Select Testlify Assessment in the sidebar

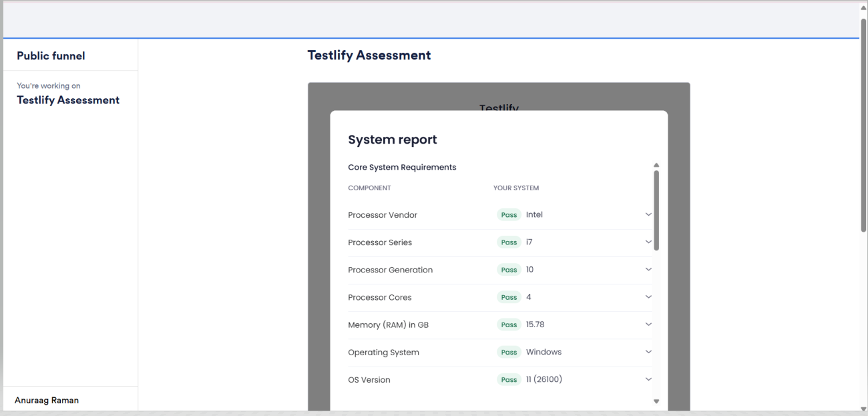tap(68, 100)
